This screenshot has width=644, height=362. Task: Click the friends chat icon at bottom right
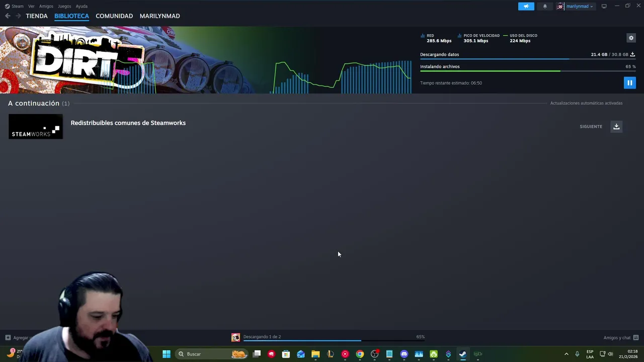pyautogui.click(x=636, y=338)
